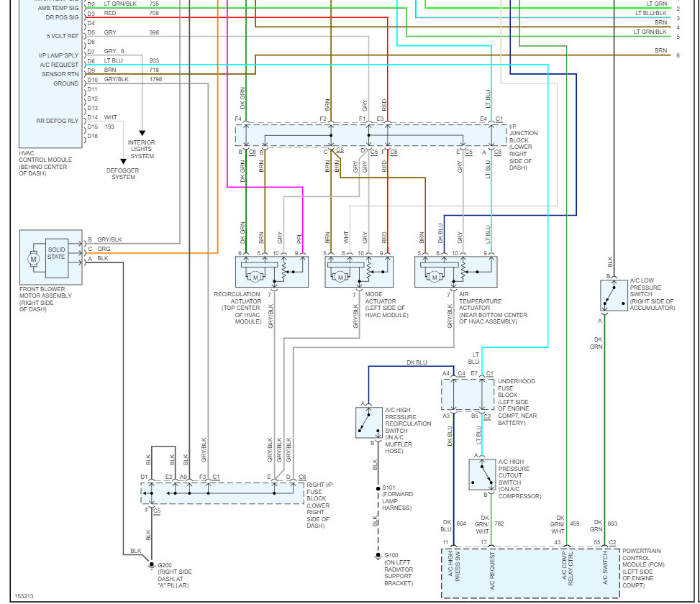The image size is (700, 604).
Task: Click the S101 splice dot
Action: (x=378, y=488)
